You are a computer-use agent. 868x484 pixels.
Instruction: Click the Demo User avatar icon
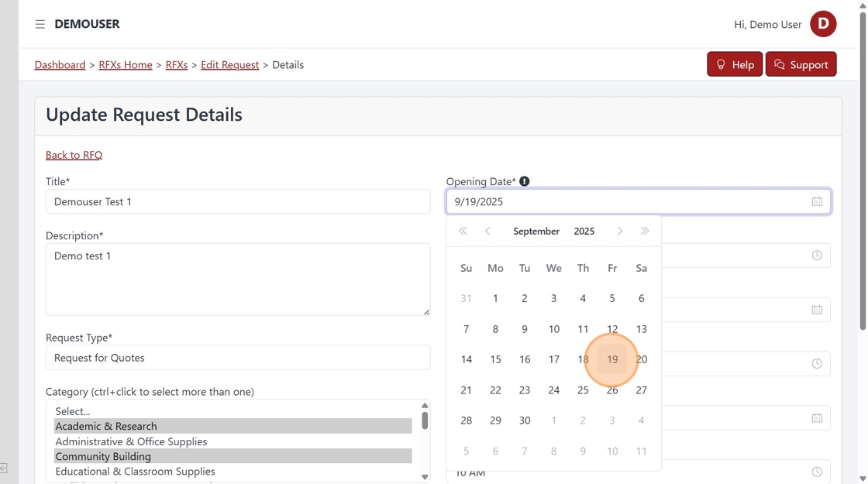click(x=823, y=24)
